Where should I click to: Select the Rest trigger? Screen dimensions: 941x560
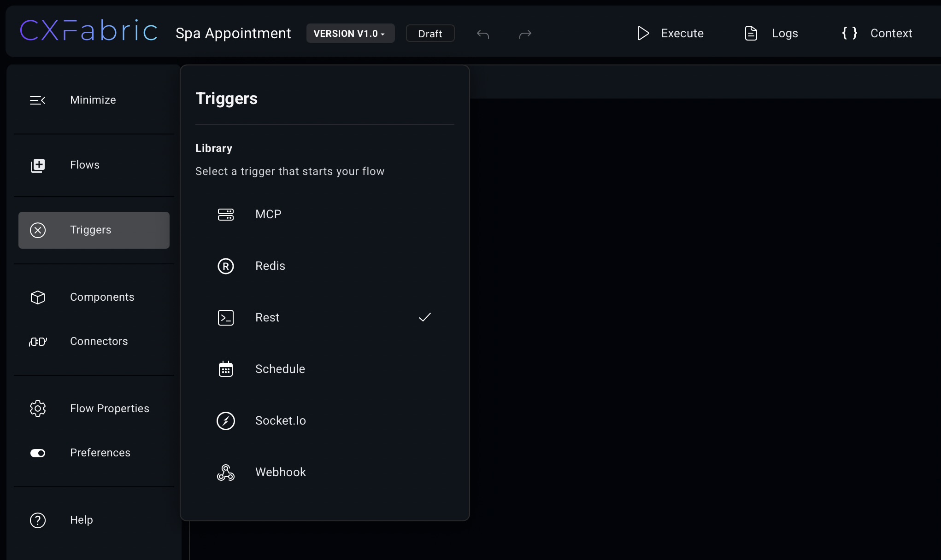pos(324,317)
